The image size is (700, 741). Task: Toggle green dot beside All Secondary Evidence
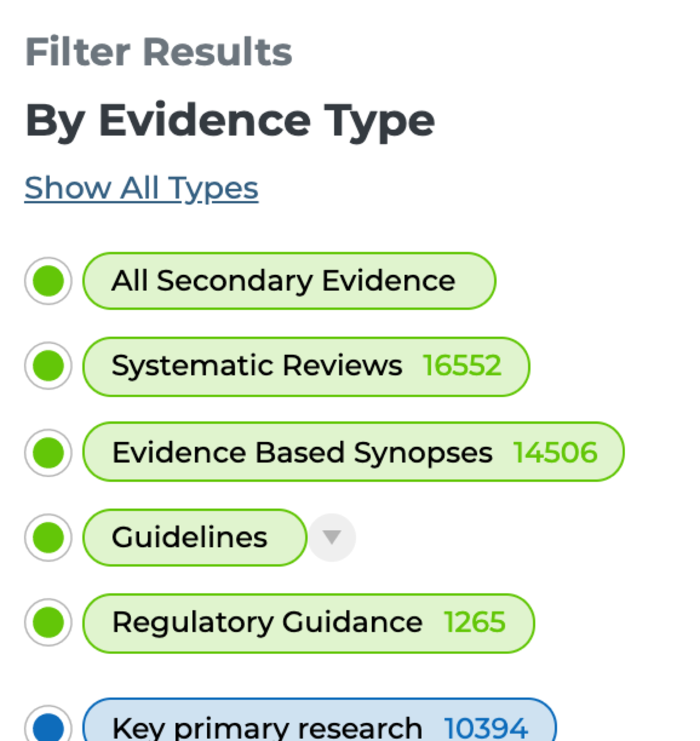tap(48, 281)
